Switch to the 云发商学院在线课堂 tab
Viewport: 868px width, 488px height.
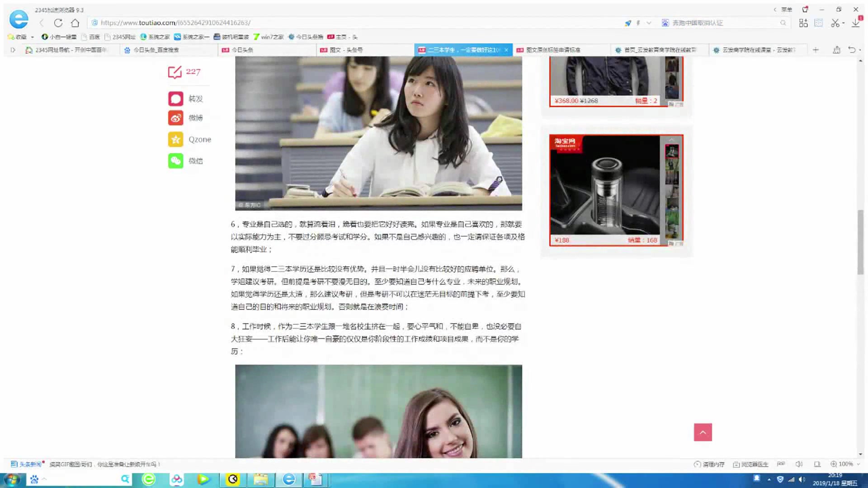pyautogui.click(x=758, y=50)
